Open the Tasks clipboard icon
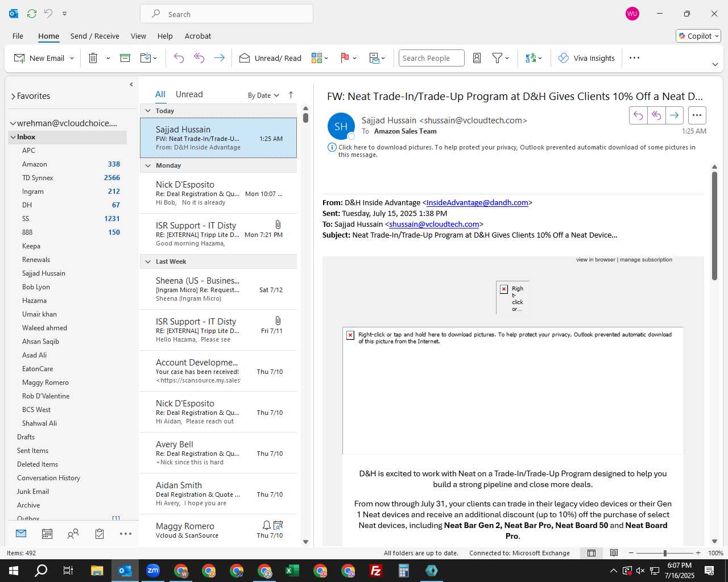This screenshot has width=728, height=582. coord(100,534)
